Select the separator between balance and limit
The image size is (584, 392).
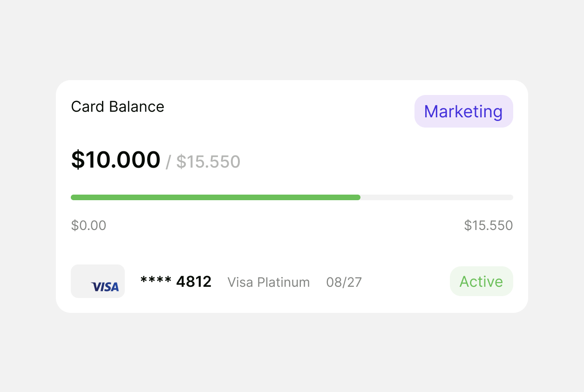[169, 162]
